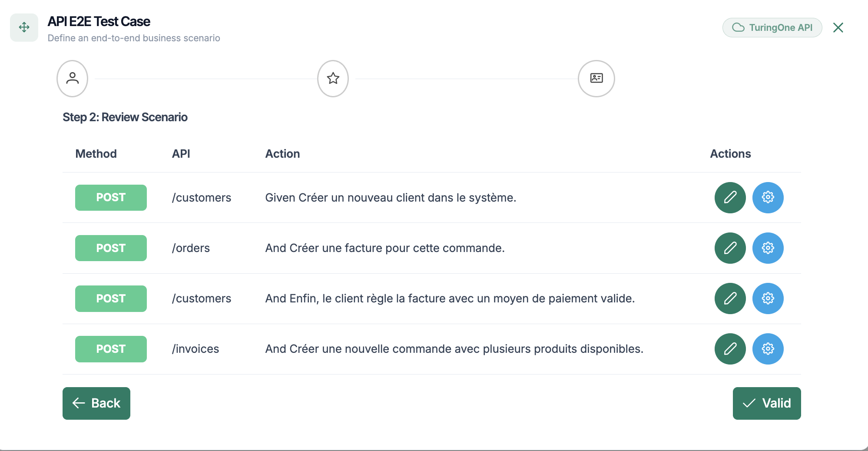Go to the user profile step circle
Viewport: 868px width, 451px height.
pyautogui.click(x=73, y=79)
